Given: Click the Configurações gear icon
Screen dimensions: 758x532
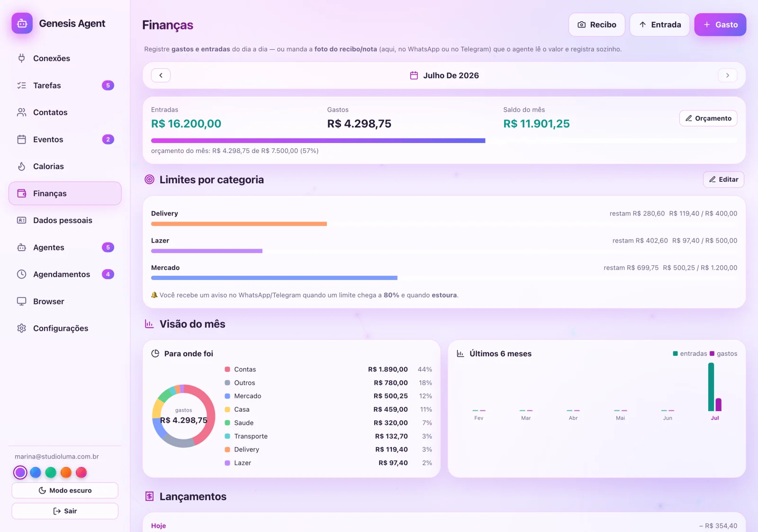Looking at the screenshot, I should pyautogui.click(x=22, y=328).
